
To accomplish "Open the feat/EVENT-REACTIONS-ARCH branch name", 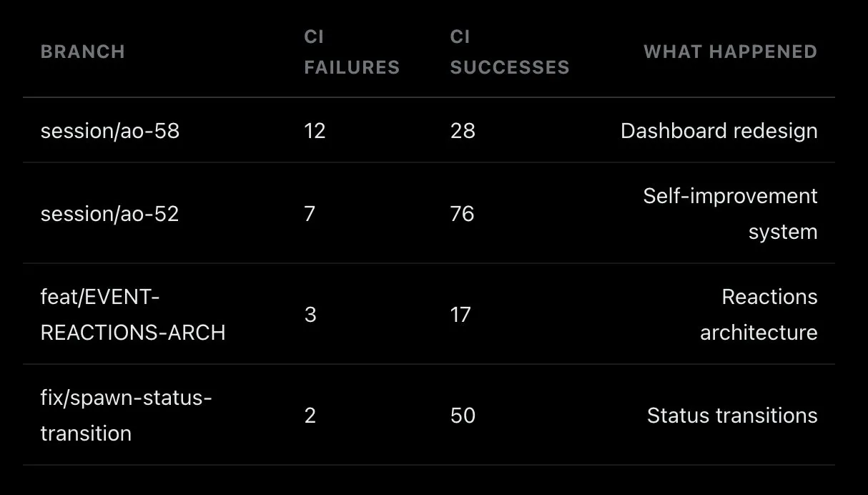I will click(132, 315).
